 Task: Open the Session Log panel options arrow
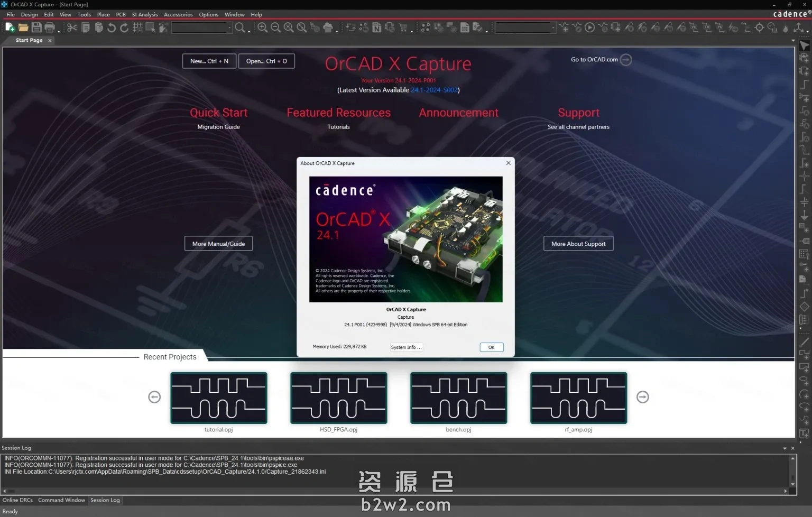click(x=785, y=448)
